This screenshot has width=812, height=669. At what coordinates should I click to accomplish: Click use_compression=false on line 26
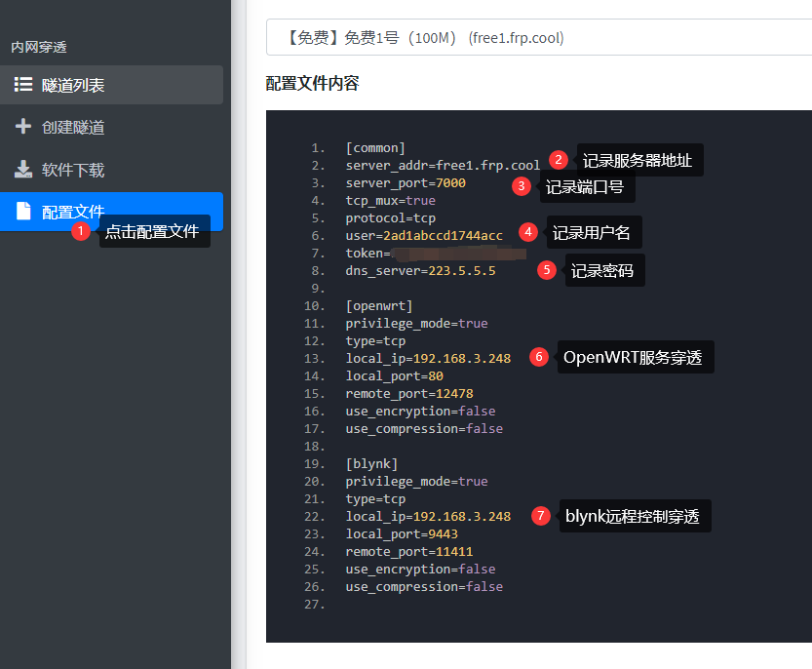pos(424,587)
